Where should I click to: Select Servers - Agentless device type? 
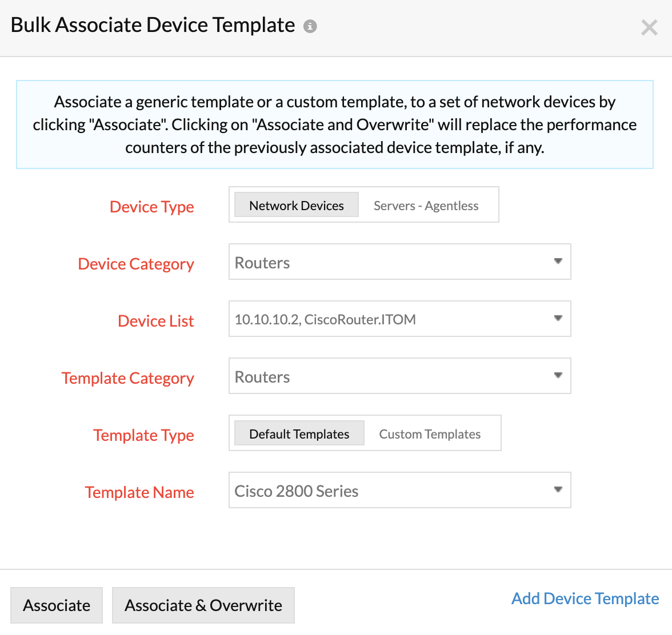click(426, 205)
